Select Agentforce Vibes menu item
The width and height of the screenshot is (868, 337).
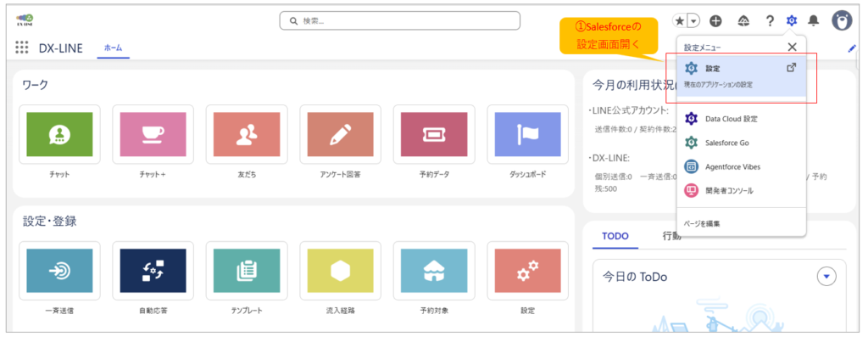pos(741,166)
